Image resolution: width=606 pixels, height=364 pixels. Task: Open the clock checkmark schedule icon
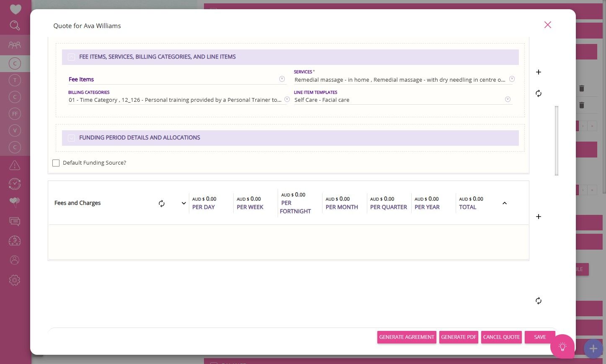pos(15,184)
